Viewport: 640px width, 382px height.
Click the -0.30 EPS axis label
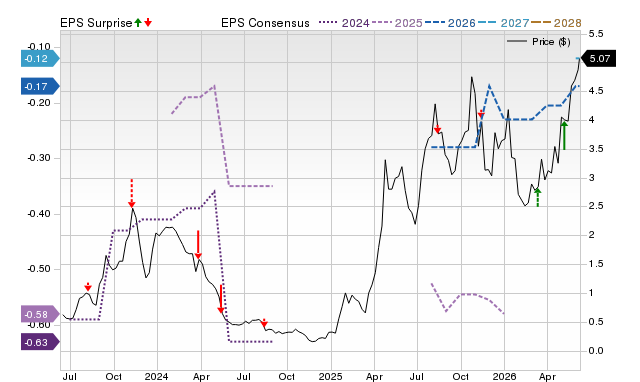point(39,158)
